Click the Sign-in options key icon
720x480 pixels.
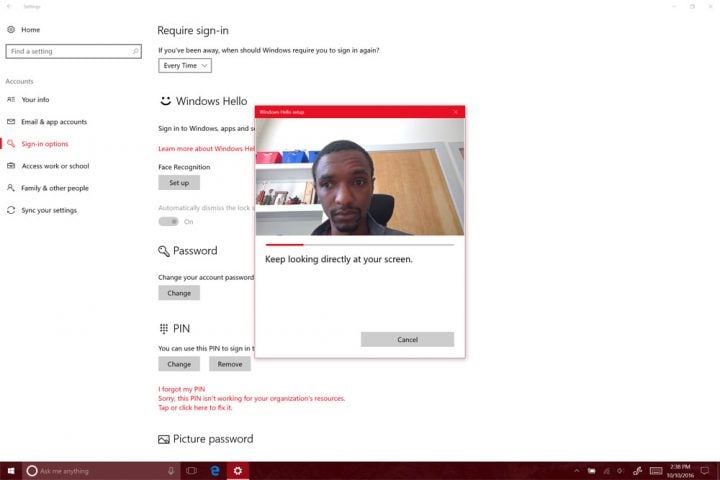[x=11, y=144]
